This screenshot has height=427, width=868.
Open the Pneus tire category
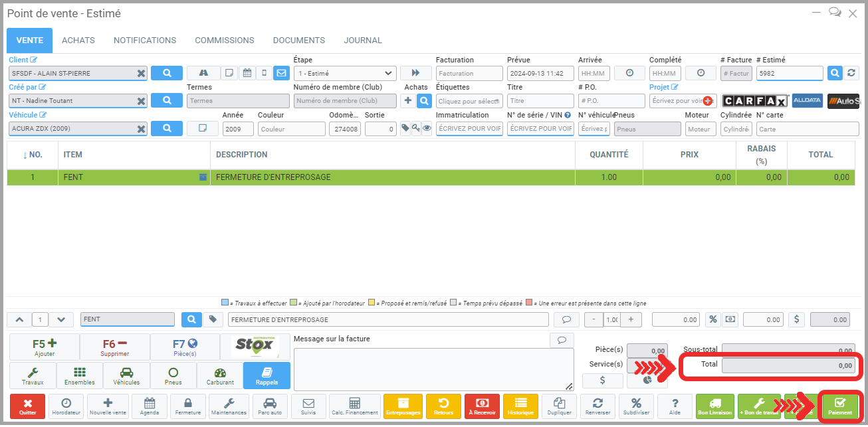point(173,376)
